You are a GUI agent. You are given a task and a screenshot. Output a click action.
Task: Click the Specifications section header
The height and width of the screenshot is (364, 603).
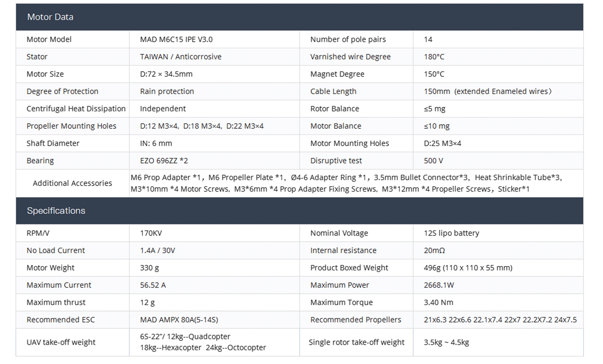[56, 211]
